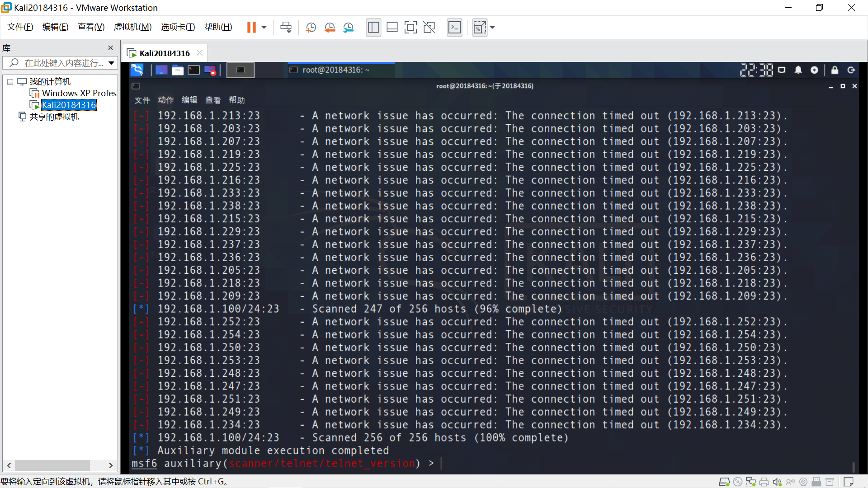Click the Kali notification bell icon
Image resolution: width=868 pixels, height=488 pixels.
tap(798, 70)
